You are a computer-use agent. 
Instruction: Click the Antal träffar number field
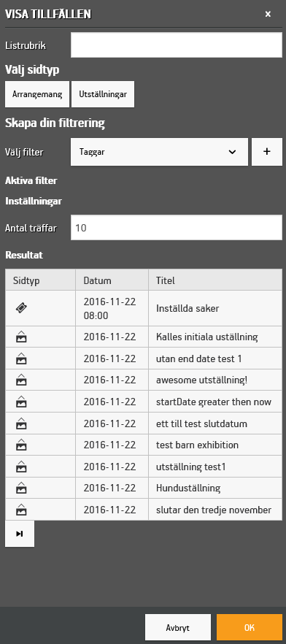coord(177,228)
